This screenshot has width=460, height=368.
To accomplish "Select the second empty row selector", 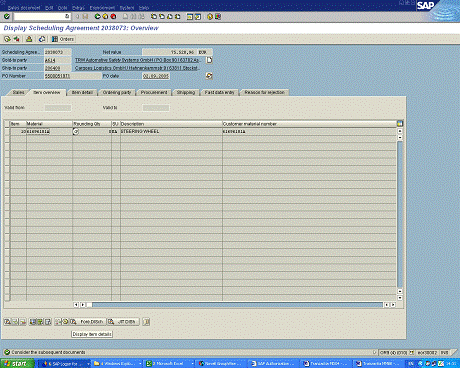I will tap(7, 146).
